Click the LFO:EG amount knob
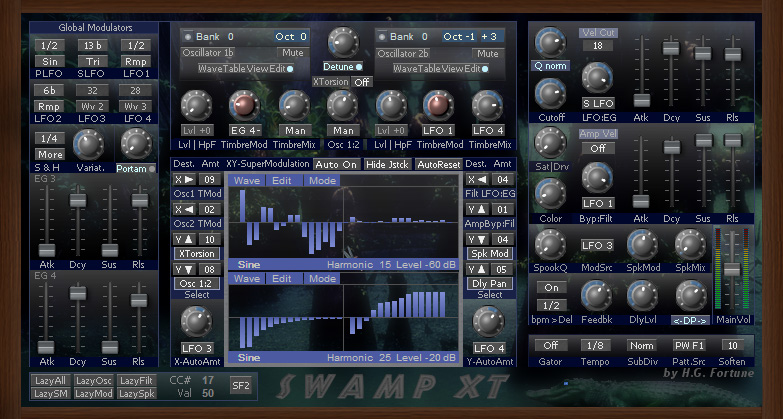 [x=597, y=78]
